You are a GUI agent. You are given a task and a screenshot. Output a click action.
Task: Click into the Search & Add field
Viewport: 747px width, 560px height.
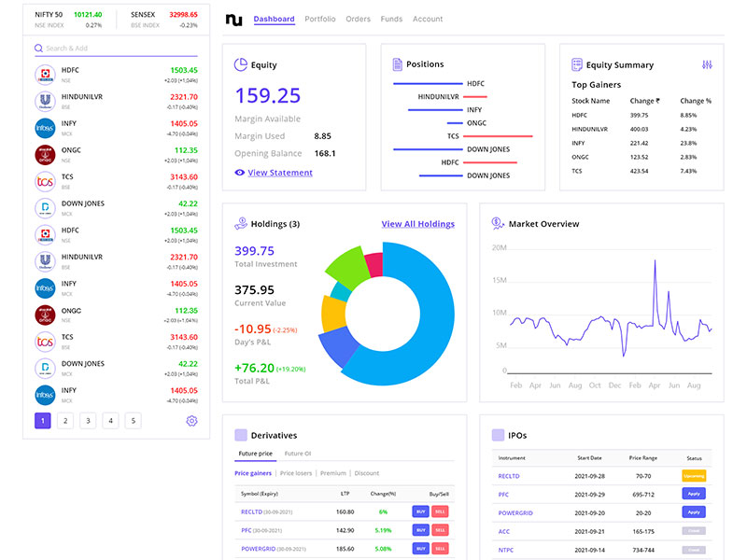[116, 49]
